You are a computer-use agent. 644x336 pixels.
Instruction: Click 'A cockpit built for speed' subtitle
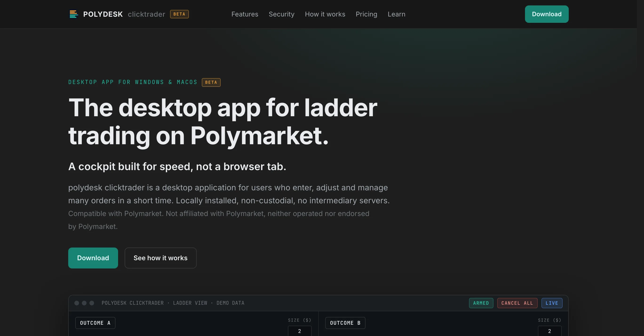(x=177, y=167)
